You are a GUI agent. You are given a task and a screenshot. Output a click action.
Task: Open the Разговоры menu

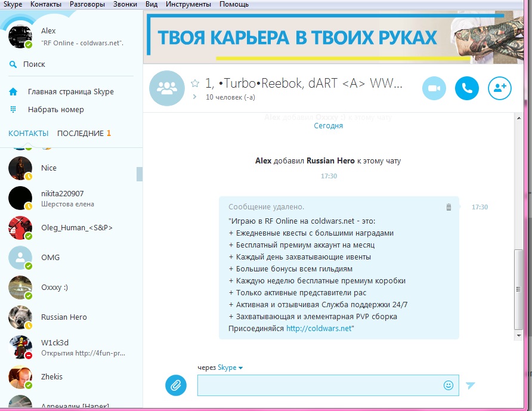87,4
